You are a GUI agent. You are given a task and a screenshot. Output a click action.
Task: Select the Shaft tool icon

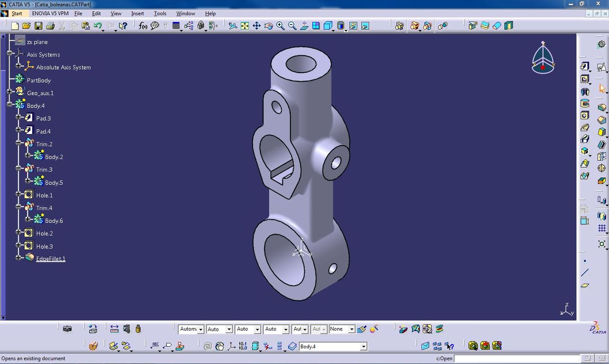[585, 91]
